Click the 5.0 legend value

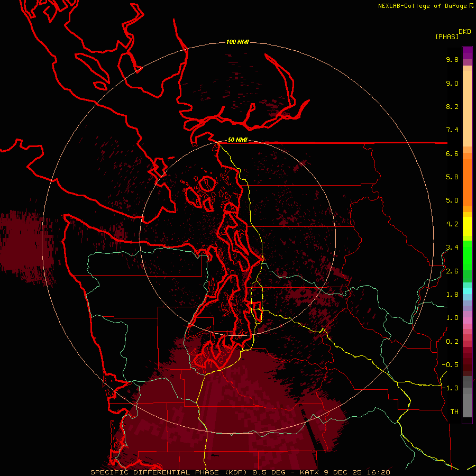coord(452,200)
